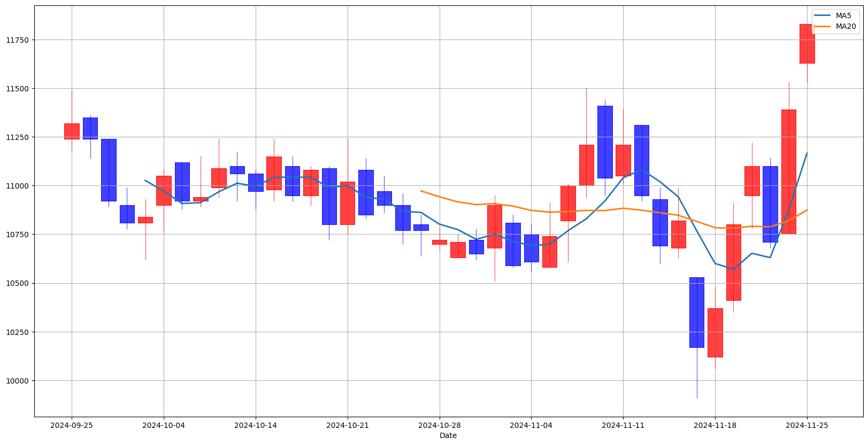Click the 2024-09-25 x-axis tick label
868x445 pixels.
[x=72, y=425]
